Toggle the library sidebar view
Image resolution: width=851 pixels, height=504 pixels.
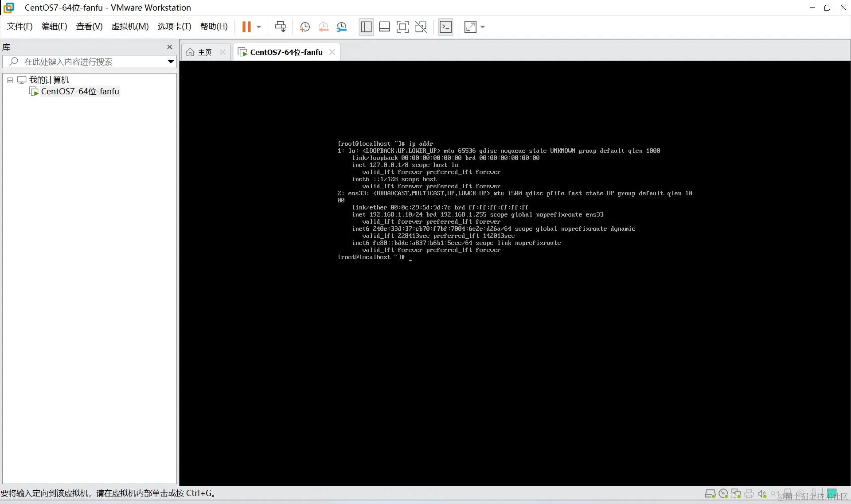366,27
